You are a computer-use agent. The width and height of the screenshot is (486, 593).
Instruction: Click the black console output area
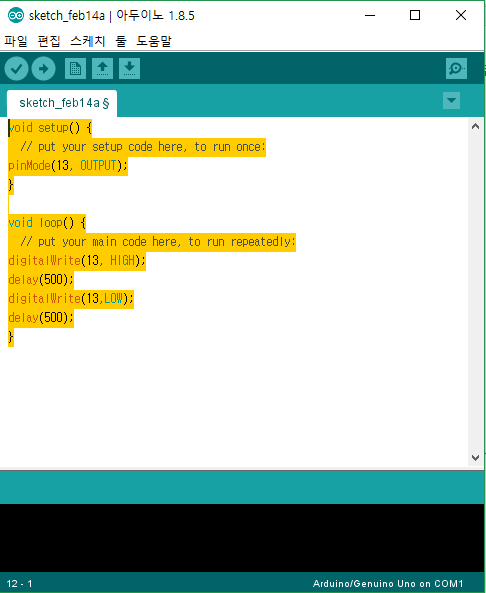[x=242, y=537]
